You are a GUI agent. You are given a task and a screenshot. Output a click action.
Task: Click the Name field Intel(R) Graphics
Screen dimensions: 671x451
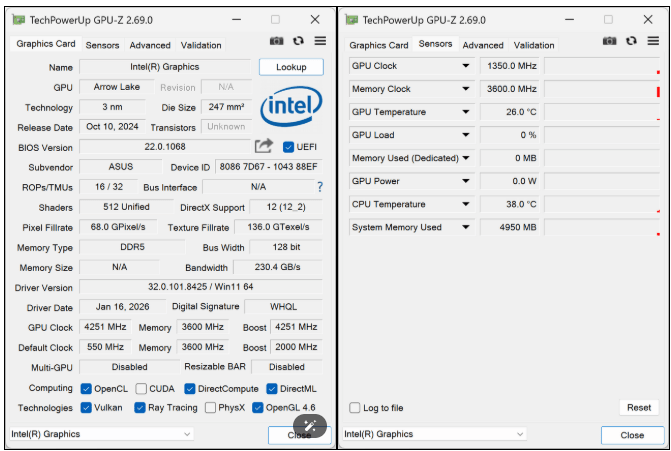[x=165, y=67]
